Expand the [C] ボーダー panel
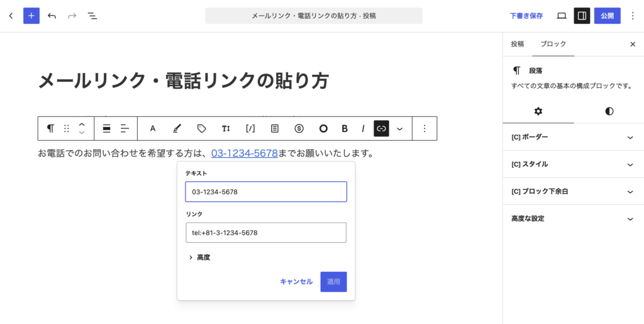Screen dimensions: 644x324 [x=574, y=137]
